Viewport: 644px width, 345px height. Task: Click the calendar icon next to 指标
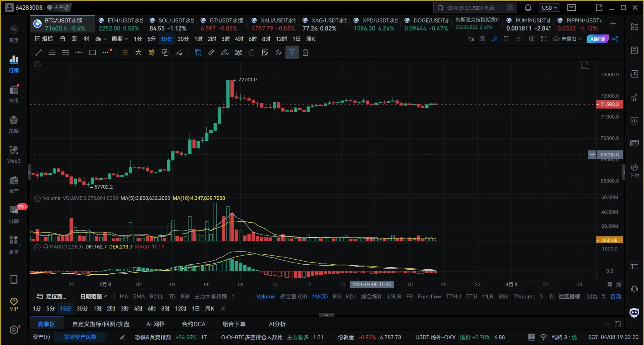click(x=62, y=39)
